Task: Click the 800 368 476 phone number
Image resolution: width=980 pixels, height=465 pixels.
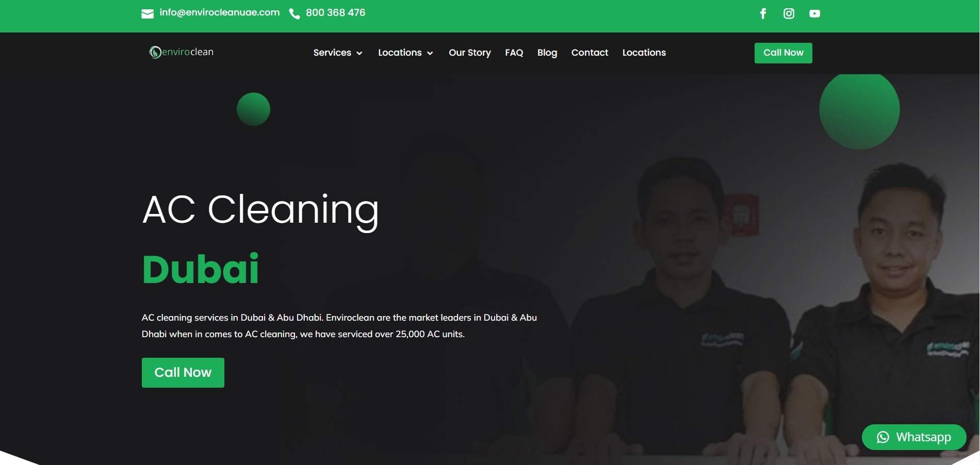Action: click(x=335, y=12)
